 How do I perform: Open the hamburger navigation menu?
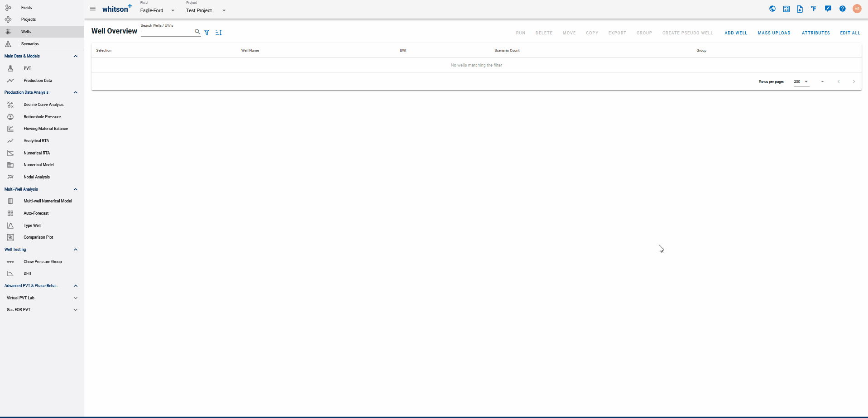93,9
